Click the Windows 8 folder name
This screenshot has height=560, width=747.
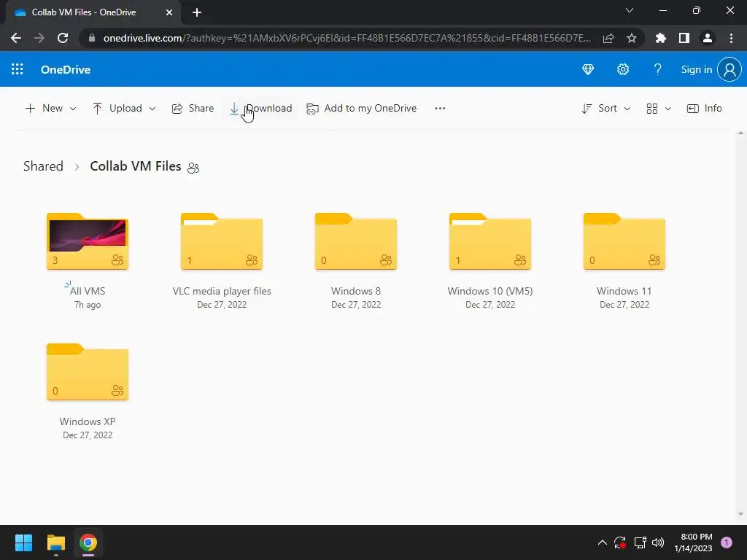coord(356,291)
